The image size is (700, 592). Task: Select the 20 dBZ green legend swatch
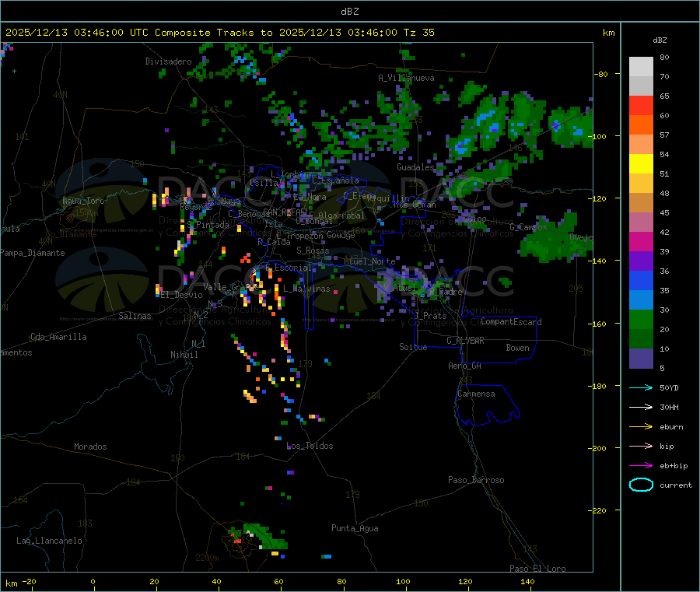pos(641,319)
